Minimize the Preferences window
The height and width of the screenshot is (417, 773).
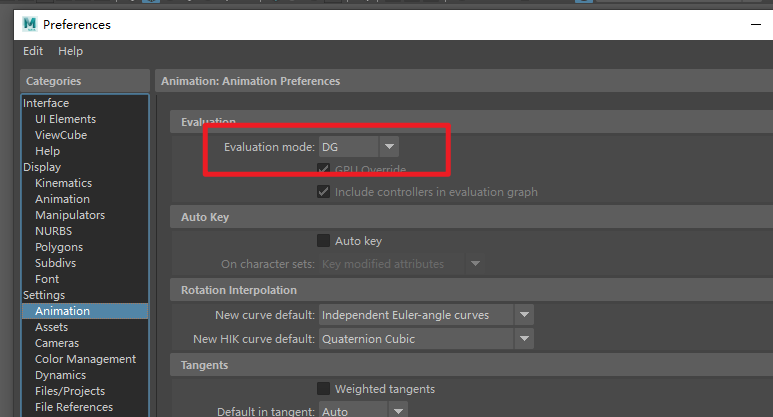[x=756, y=25]
